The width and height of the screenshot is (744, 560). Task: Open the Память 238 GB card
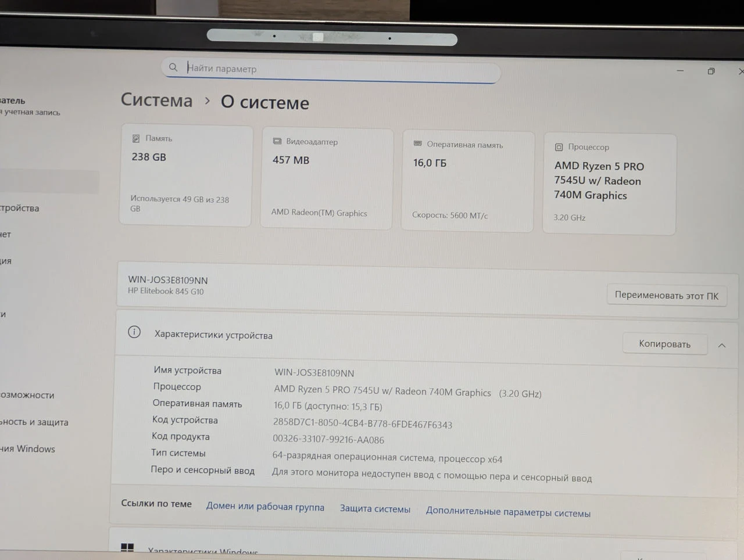pyautogui.click(x=186, y=175)
